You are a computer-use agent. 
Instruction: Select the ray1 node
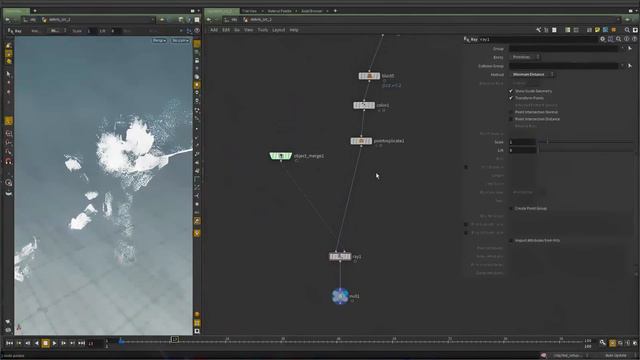coord(340,256)
